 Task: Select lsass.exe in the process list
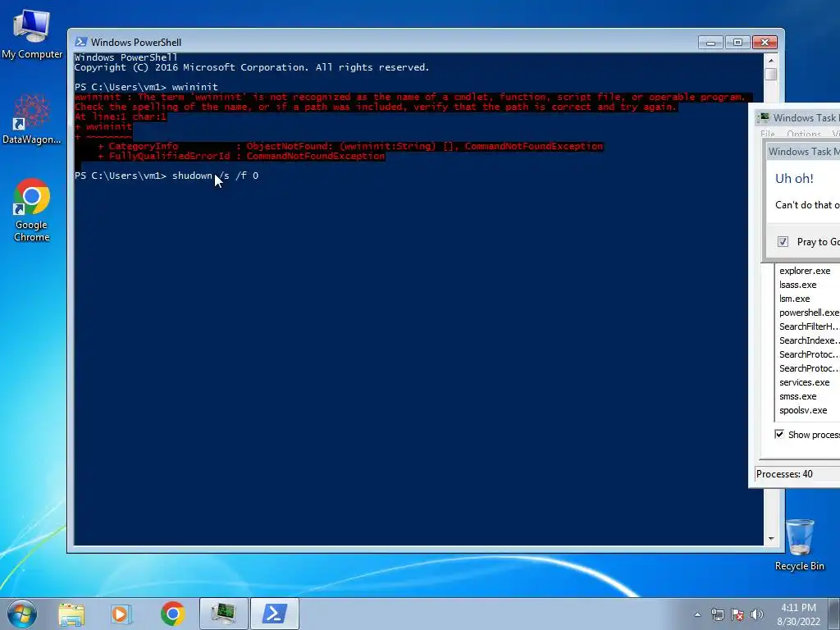pos(797,285)
